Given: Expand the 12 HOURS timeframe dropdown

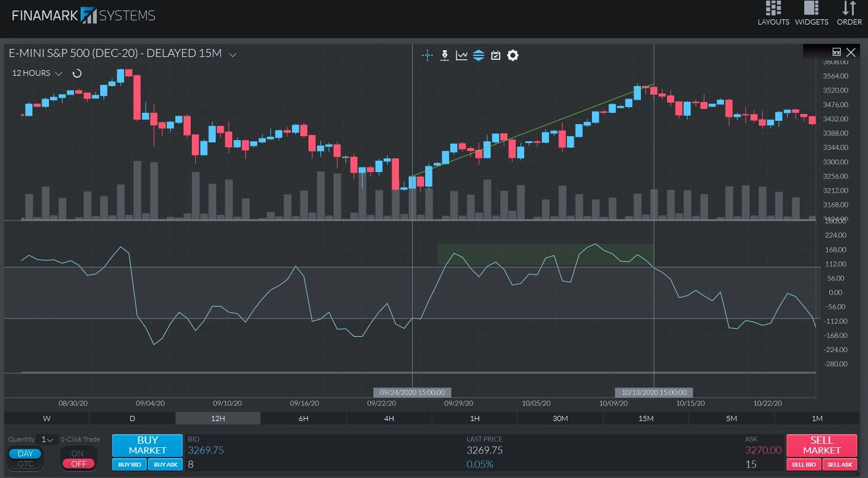Looking at the screenshot, I should [x=57, y=73].
